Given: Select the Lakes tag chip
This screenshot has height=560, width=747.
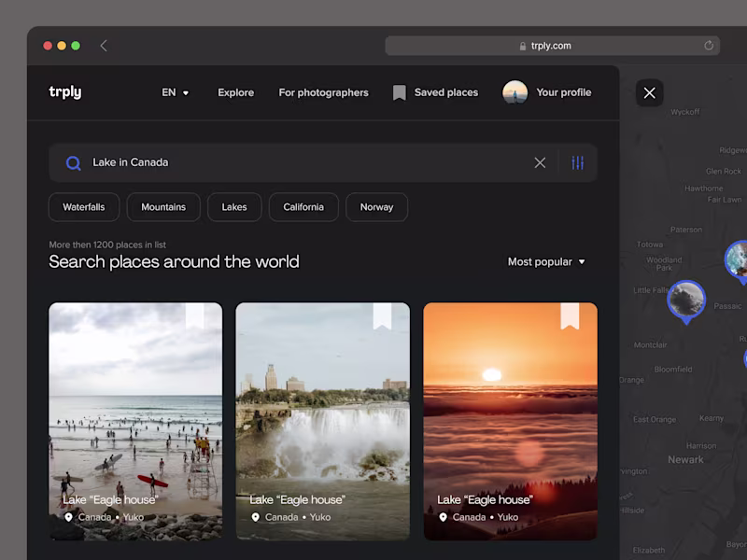Looking at the screenshot, I should (234, 207).
